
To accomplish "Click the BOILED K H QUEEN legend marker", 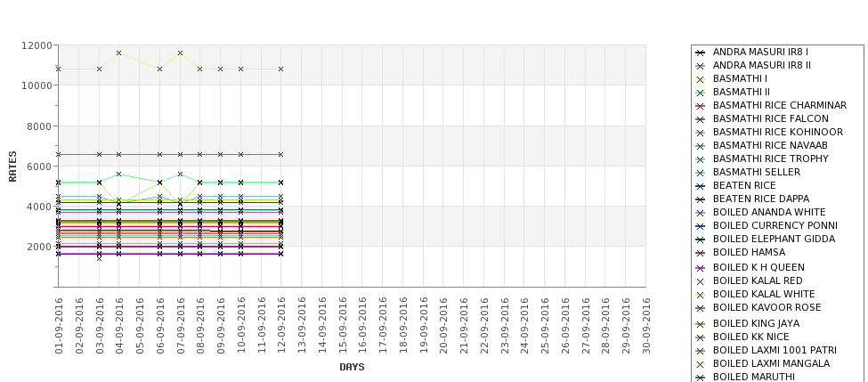I will click(x=701, y=268).
